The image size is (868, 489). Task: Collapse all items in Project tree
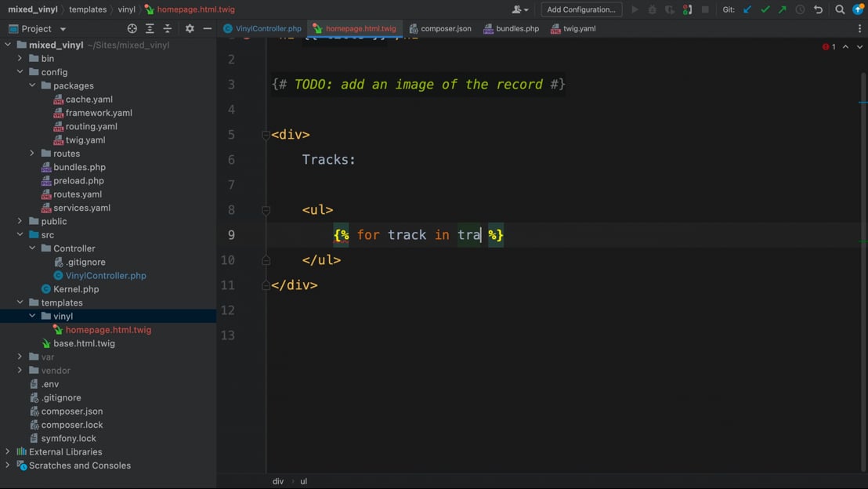(168, 29)
